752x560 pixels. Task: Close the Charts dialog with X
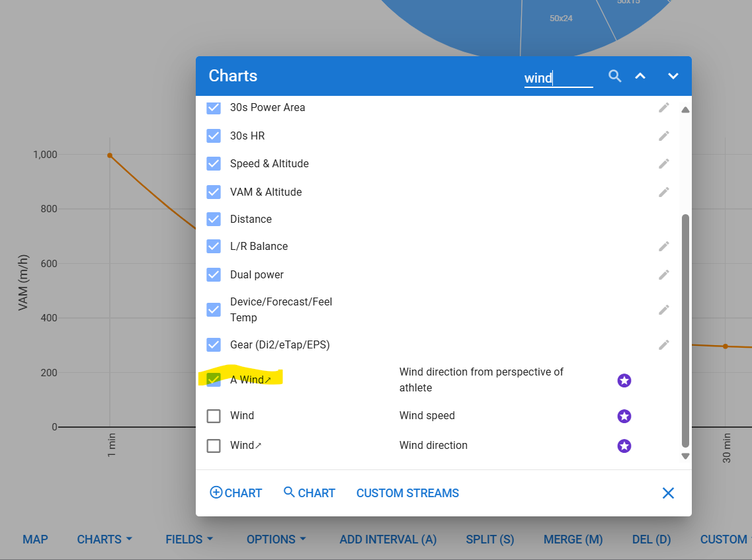pos(668,493)
